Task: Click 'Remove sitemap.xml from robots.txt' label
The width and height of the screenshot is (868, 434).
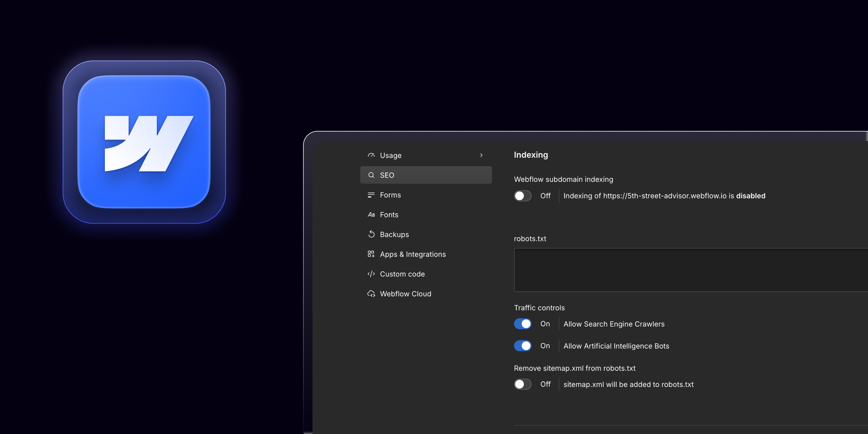Action: point(575,368)
